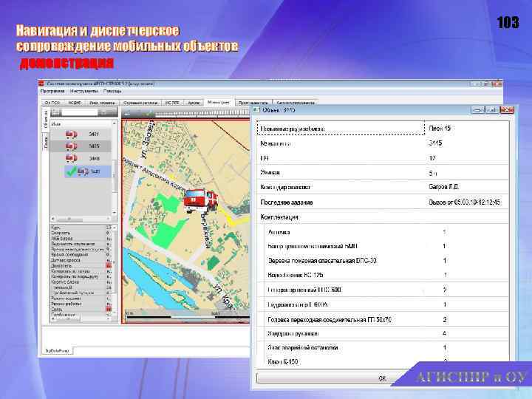Open the Инструменты menu
The height and width of the screenshot is (399, 532).
coord(83,92)
